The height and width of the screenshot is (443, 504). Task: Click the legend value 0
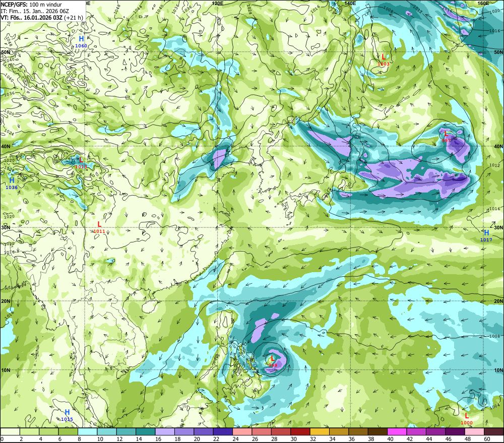2,439
